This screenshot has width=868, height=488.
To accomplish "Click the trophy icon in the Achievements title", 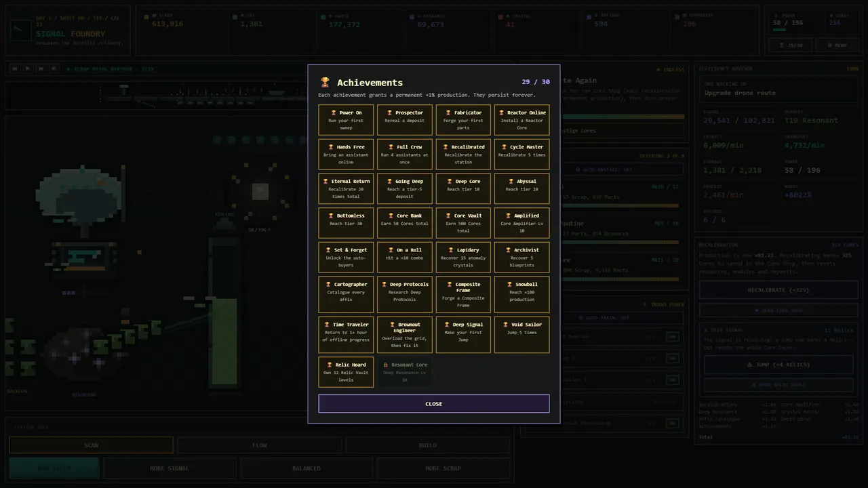I will coord(325,82).
